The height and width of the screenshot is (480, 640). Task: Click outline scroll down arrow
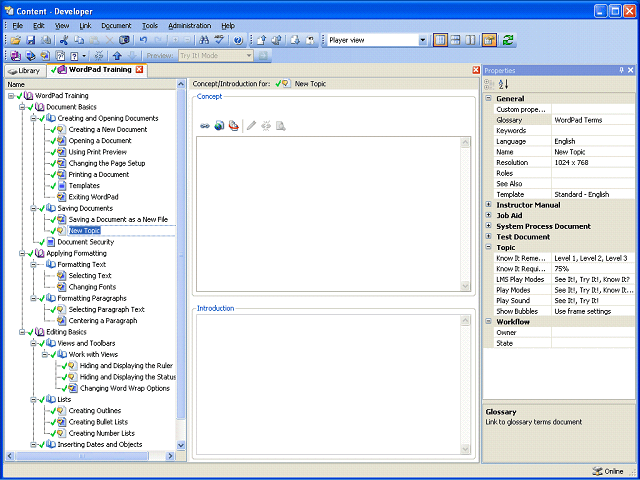[x=181, y=445]
